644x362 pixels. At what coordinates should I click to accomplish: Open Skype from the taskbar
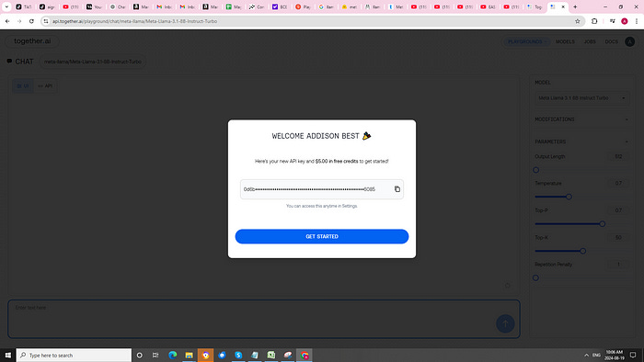(238, 355)
